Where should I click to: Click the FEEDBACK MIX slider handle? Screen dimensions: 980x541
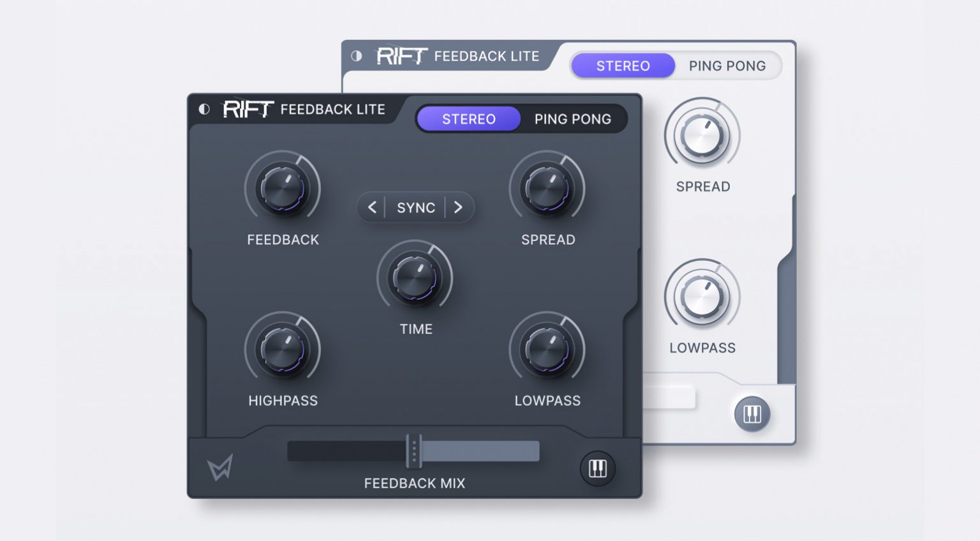coord(414,451)
